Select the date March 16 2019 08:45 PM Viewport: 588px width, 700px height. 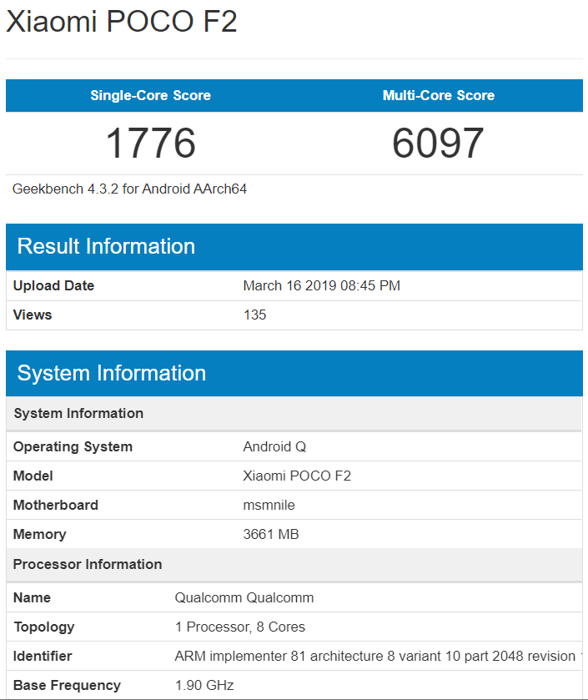pyautogui.click(x=322, y=285)
